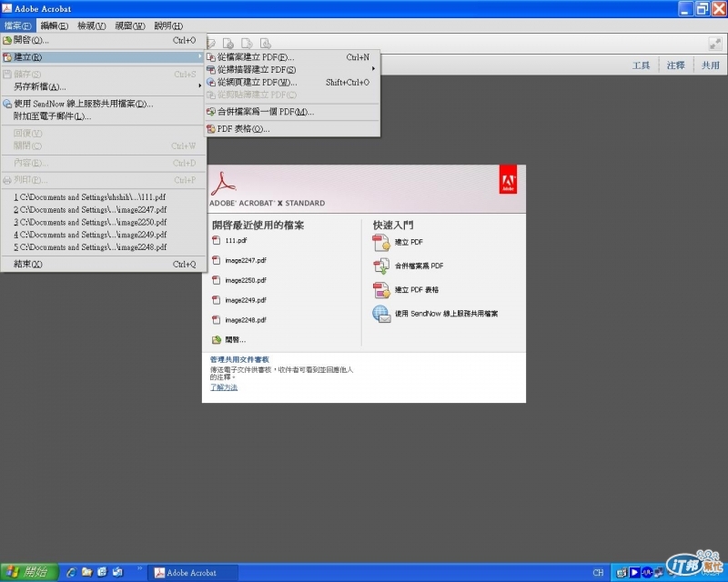The height and width of the screenshot is (582, 728).
Task: Open the 視窗(W) menu
Action: coord(130,26)
